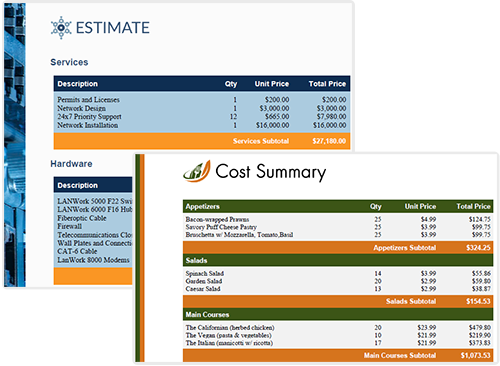Click the Salads Subtotal amount $154.53

[x=478, y=301]
